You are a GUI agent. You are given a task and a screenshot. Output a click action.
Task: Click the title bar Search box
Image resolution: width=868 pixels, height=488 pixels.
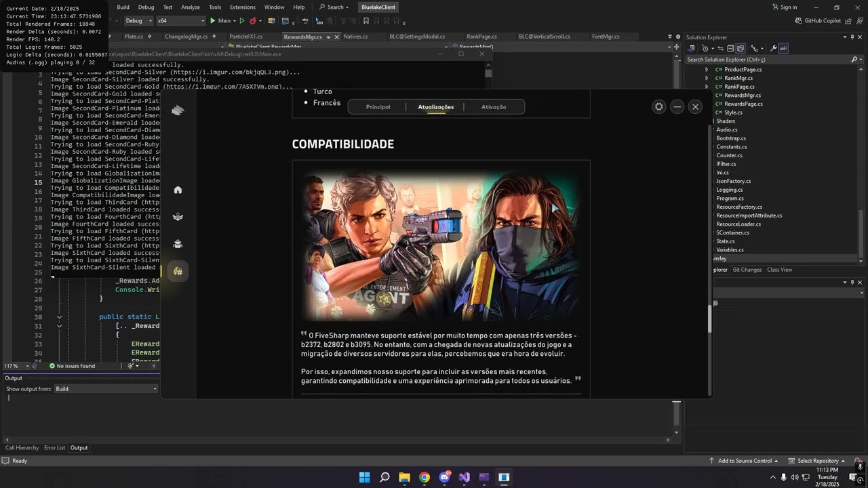[x=334, y=7]
